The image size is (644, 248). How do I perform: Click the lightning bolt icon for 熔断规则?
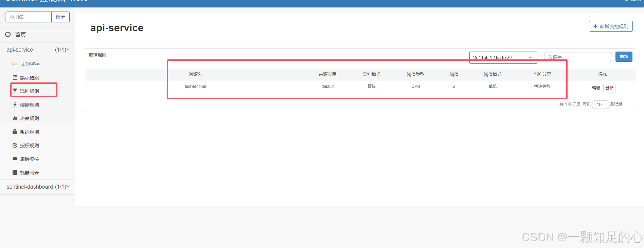(x=15, y=104)
